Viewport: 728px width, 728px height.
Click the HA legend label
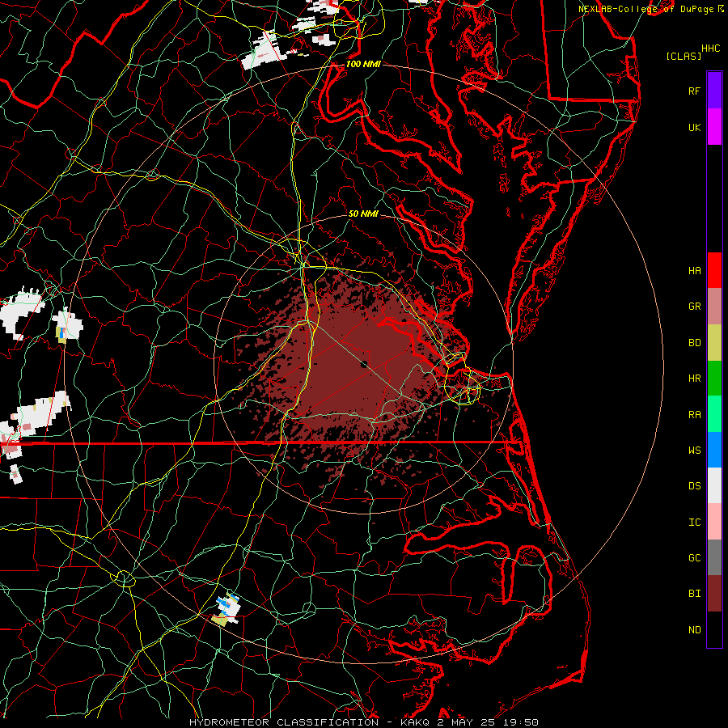pyautogui.click(x=694, y=271)
